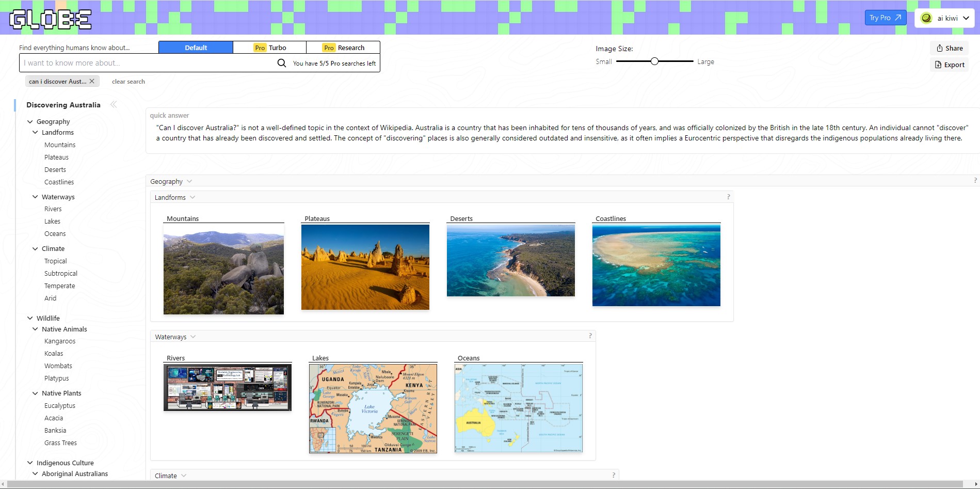Image resolution: width=980 pixels, height=489 pixels.
Task: Select Platypus in the sidebar tree
Action: pos(57,378)
